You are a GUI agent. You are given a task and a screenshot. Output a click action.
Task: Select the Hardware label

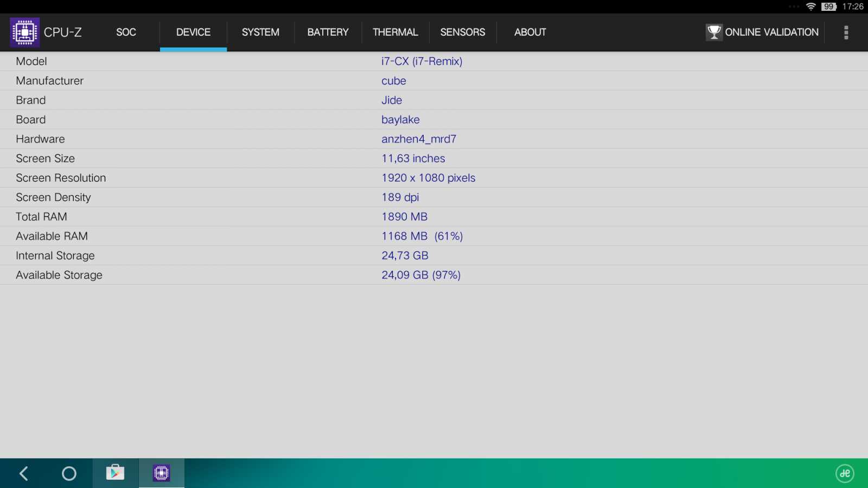(x=40, y=139)
